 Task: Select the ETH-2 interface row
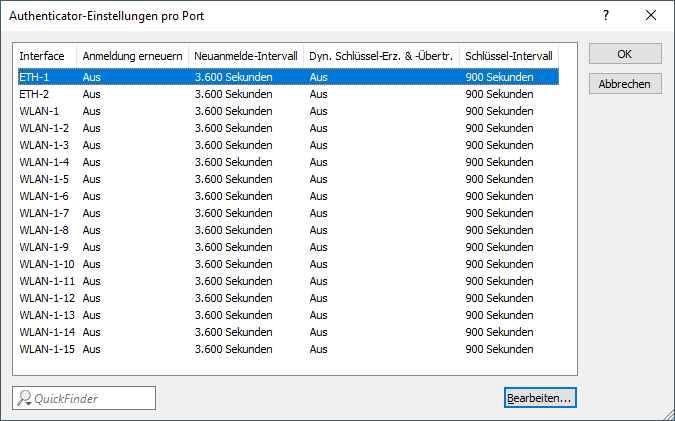coord(34,93)
